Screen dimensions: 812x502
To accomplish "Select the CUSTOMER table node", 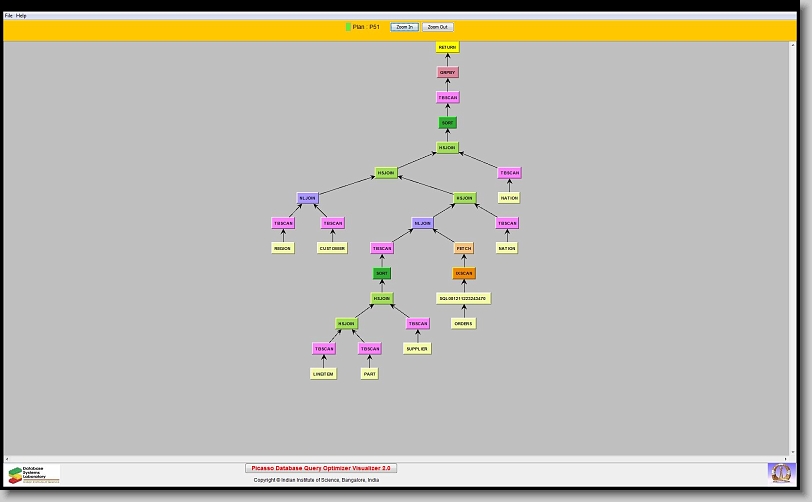I will click(x=332, y=248).
